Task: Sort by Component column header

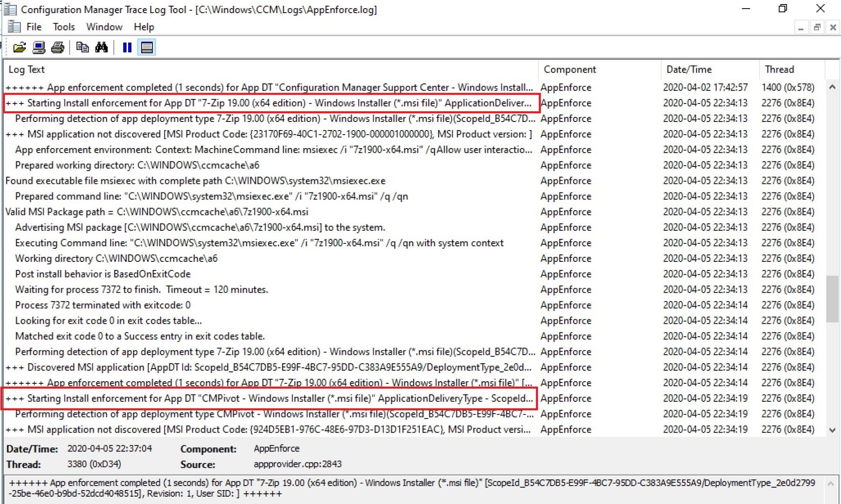Action: coord(570,69)
